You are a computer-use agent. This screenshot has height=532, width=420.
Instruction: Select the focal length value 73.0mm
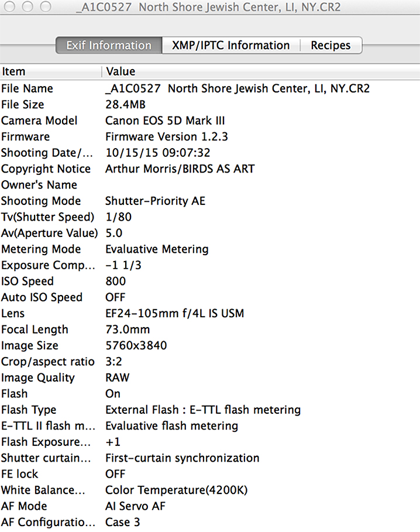tap(128, 330)
